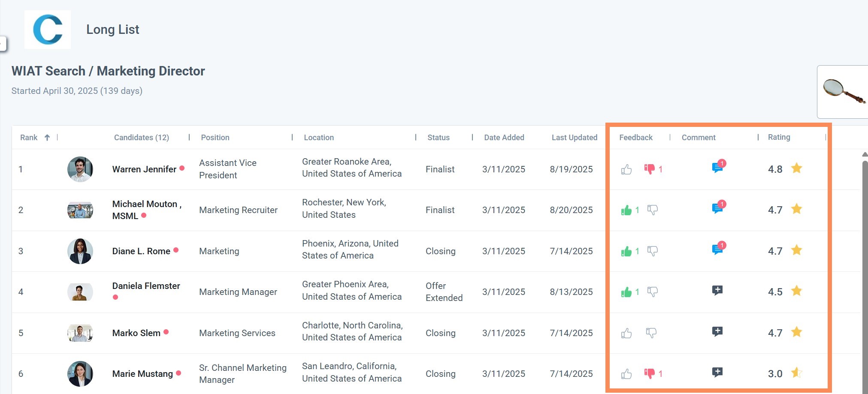Click 'Rochester, New York, United States' location

tap(344, 209)
